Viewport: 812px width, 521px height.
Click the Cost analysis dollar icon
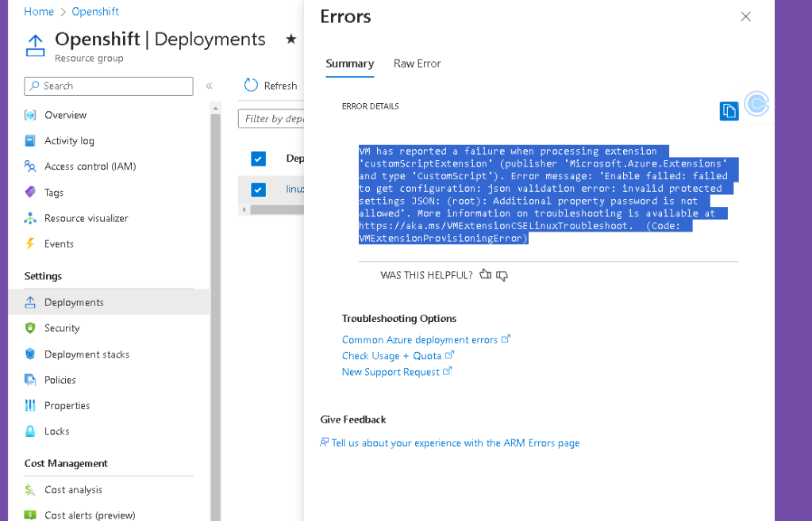[x=30, y=489]
